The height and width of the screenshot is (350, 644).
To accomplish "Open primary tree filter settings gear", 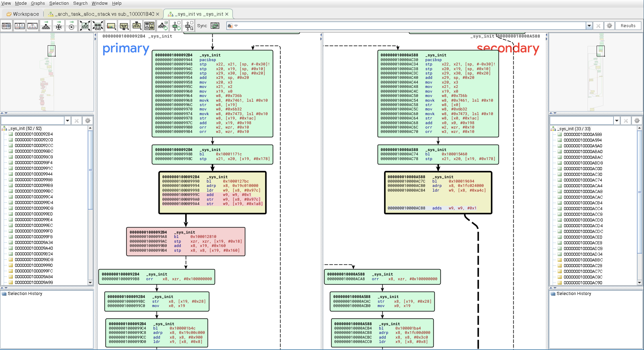I will (88, 121).
